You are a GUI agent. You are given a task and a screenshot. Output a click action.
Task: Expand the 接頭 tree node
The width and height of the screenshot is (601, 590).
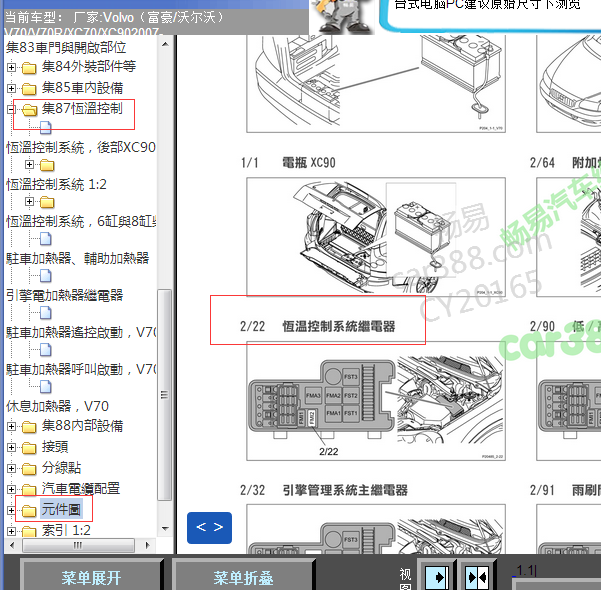[x=11, y=447]
